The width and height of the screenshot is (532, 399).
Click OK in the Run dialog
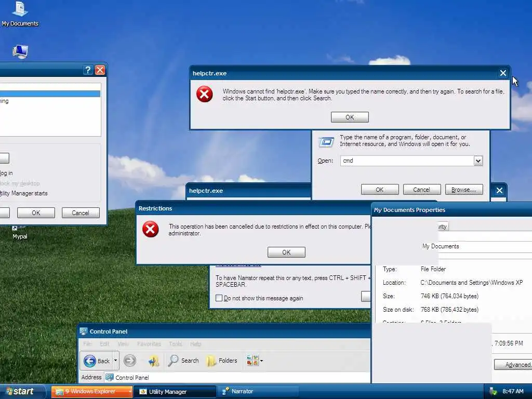(380, 190)
